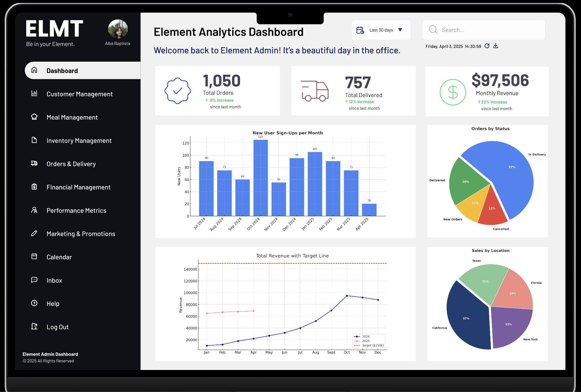The image size is (581, 392).
Task: Click the date text Friday, April 3, 2025
Action: [x=444, y=46]
